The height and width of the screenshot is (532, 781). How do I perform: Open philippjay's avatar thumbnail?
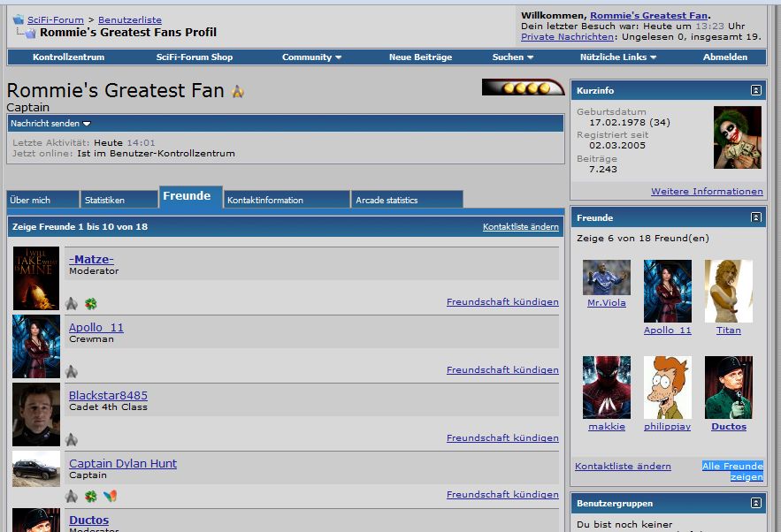pyautogui.click(x=668, y=387)
